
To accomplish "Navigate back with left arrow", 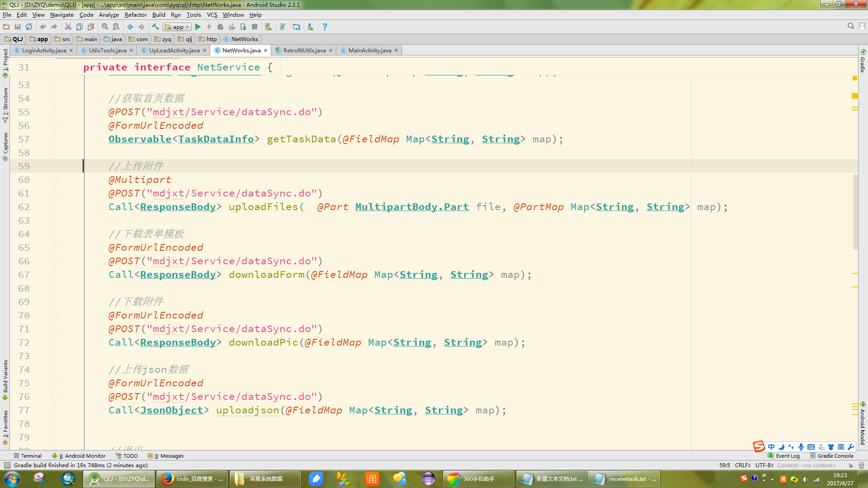I will pyautogui.click(x=130, y=27).
